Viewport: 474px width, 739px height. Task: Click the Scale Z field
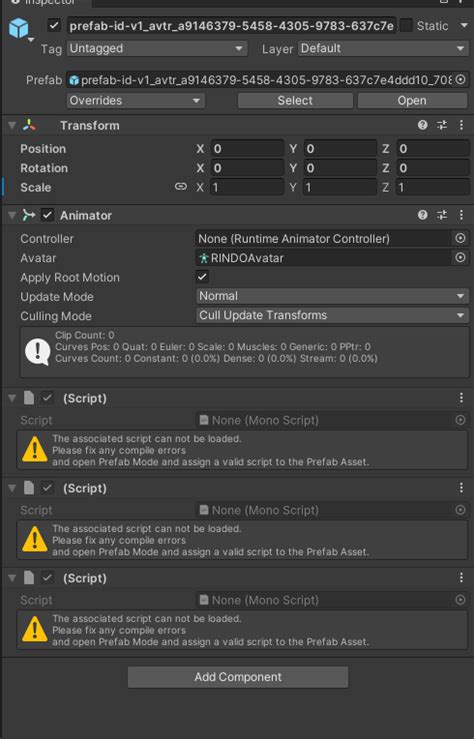pos(433,188)
